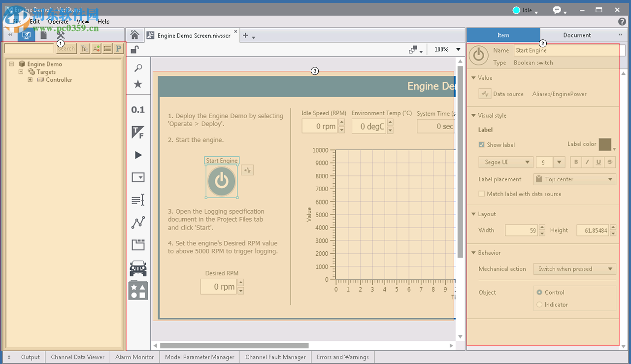This screenshot has height=364, width=631.
Task: Select the Indicator radio button
Action: (539, 305)
